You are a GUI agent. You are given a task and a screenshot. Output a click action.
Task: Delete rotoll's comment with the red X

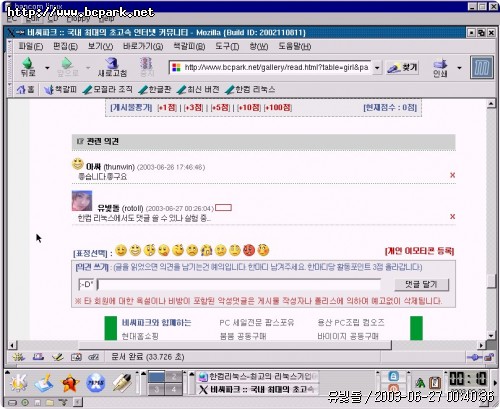[x=452, y=217]
